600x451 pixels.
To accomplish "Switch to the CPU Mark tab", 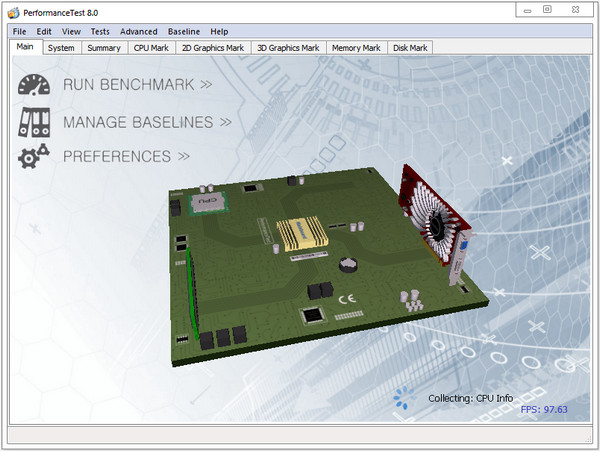I will click(151, 47).
